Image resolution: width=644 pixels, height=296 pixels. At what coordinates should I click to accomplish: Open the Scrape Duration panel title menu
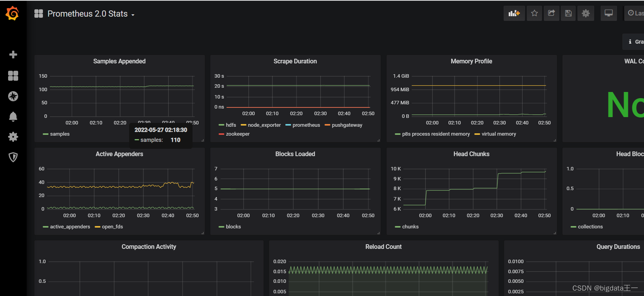point(295,61)
